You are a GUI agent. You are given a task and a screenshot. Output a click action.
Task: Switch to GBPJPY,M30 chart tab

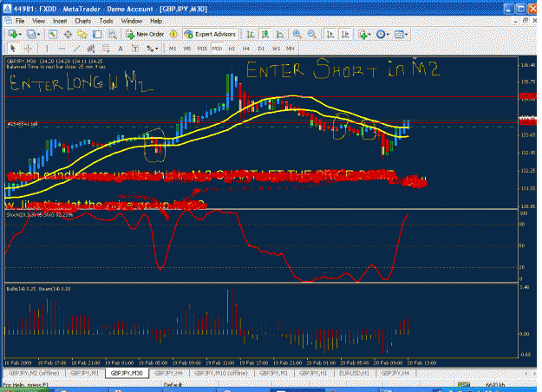point(127,373)
